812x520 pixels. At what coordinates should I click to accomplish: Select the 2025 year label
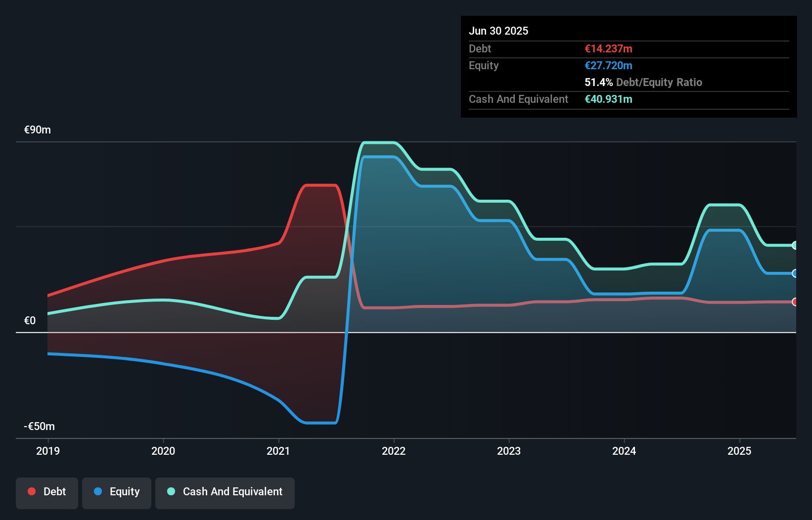point(739,451)
